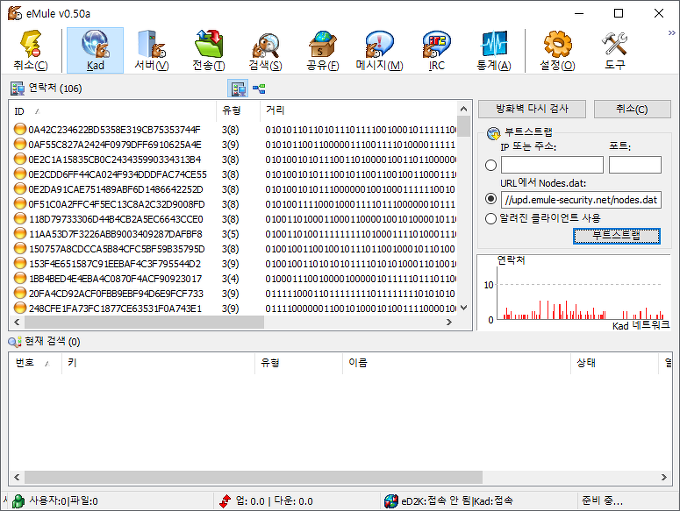The height and width of the screenshot is (511, 680).
Task: Click contact icon for 0A42C234622BD5358E319CB75353744F
Action: click(x=20, y=129)
